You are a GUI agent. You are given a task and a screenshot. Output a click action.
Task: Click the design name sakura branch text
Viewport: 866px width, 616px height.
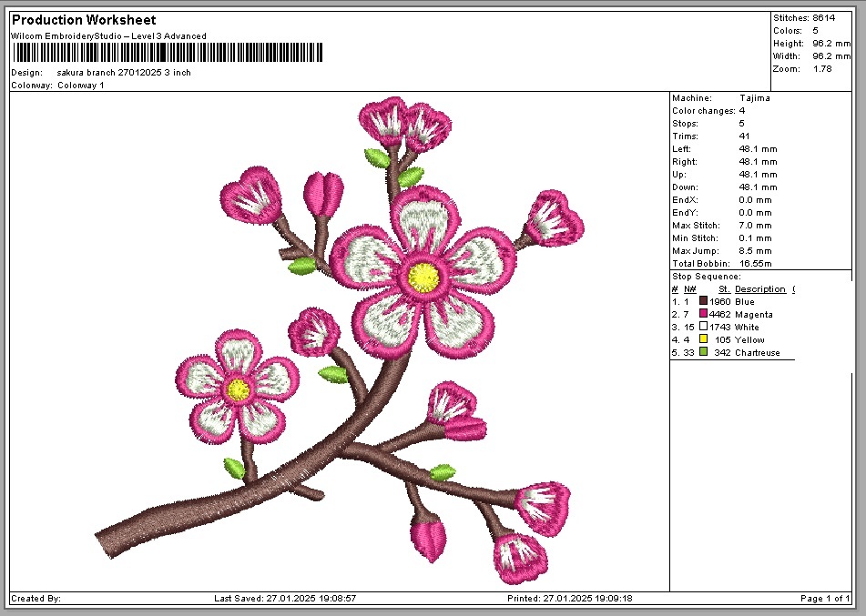pos(124,73)
